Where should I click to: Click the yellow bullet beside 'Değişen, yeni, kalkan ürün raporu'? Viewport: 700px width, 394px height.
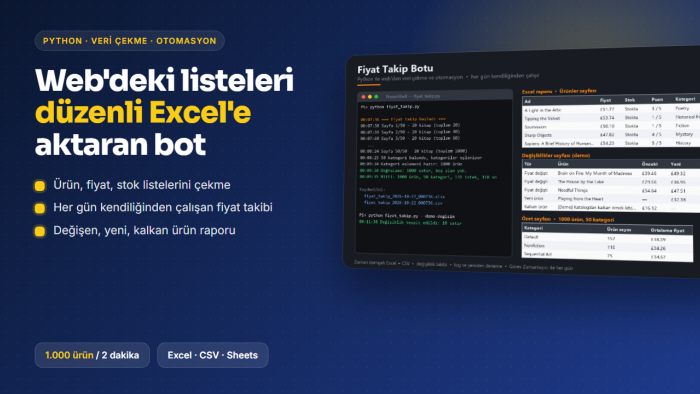pyautogui.click(x=40, y=231)
